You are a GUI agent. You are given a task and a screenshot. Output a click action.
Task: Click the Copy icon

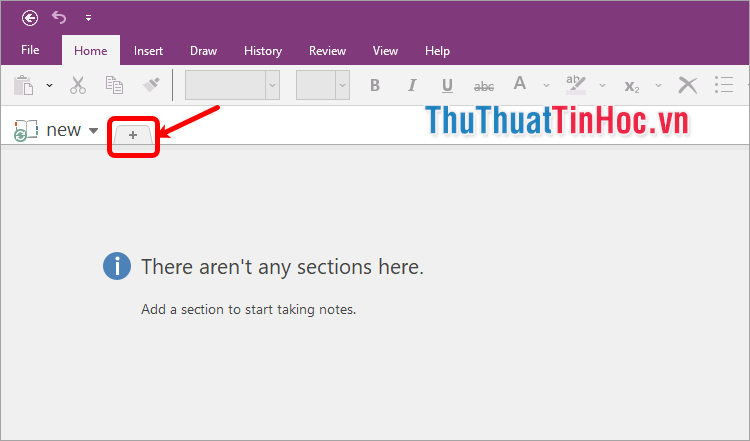(114, 85)
